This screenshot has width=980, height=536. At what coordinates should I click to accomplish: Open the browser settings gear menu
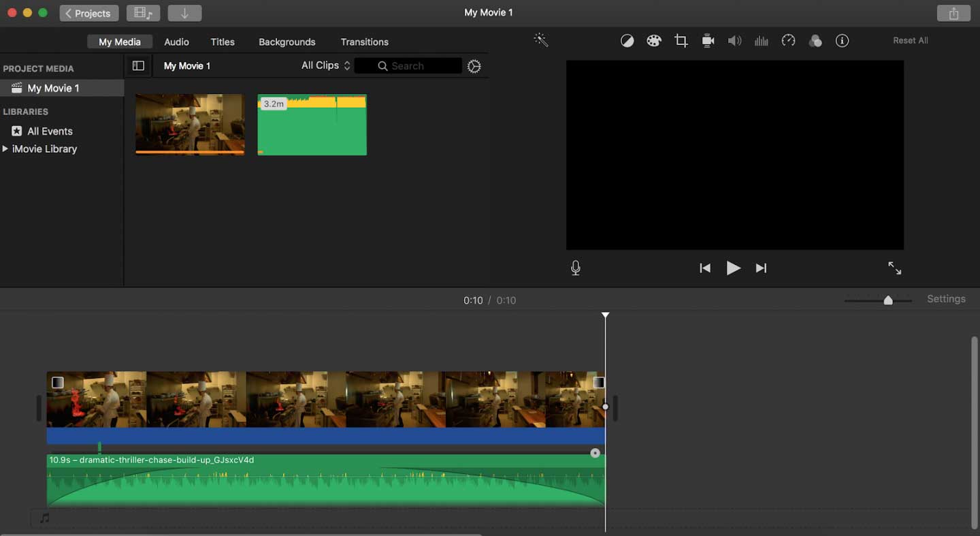(474, 66)
